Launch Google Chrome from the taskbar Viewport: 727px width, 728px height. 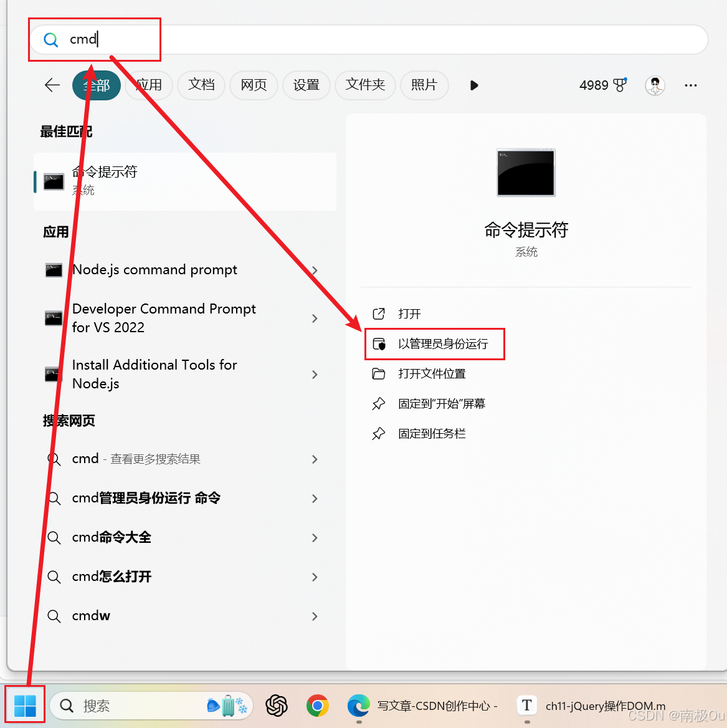[x=317, y=706]
